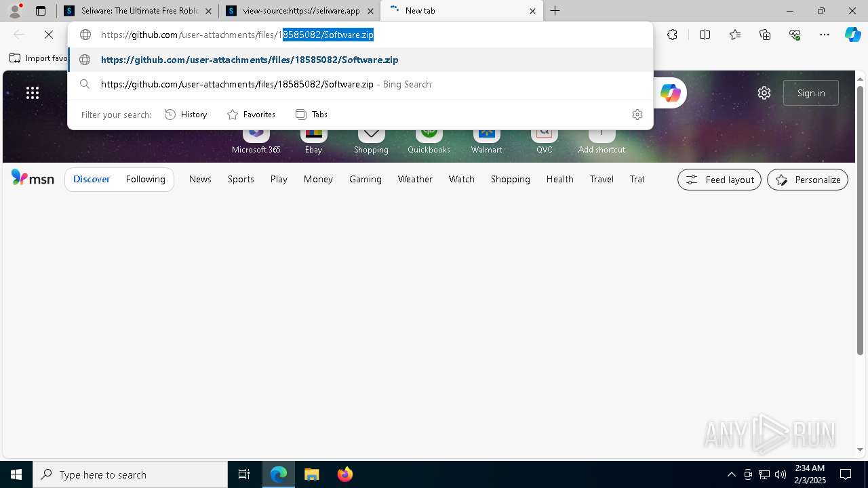Open the notification center icon
The width and height of the screenshot is (868, 488).
pyautogui.click(x=846, y=474)
